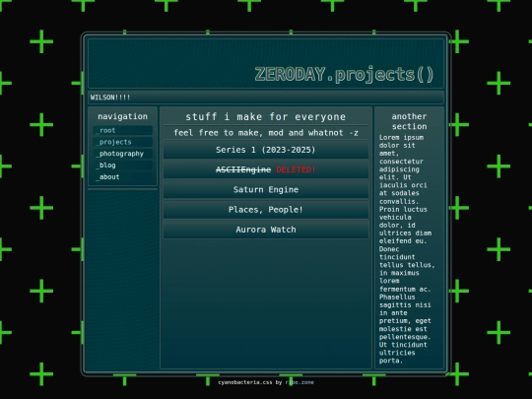Visit the _blog navigation link
The height and width of the screenshot is (399, 532).
click(x=122, y=166)
